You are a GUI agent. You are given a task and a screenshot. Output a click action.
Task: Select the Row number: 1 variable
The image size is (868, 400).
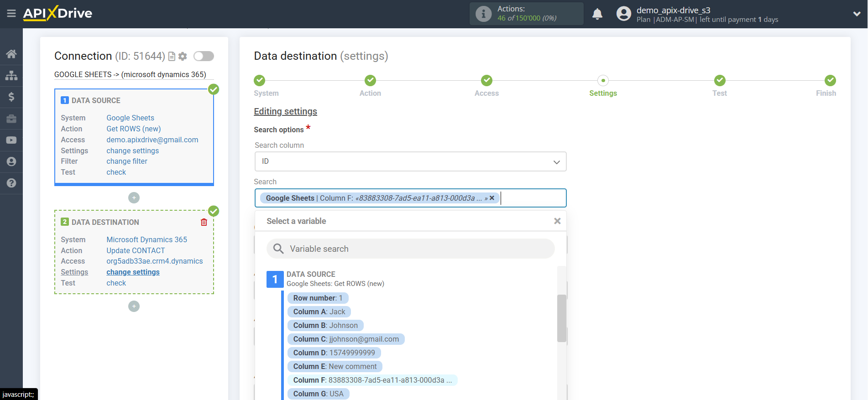pos(318,298)
